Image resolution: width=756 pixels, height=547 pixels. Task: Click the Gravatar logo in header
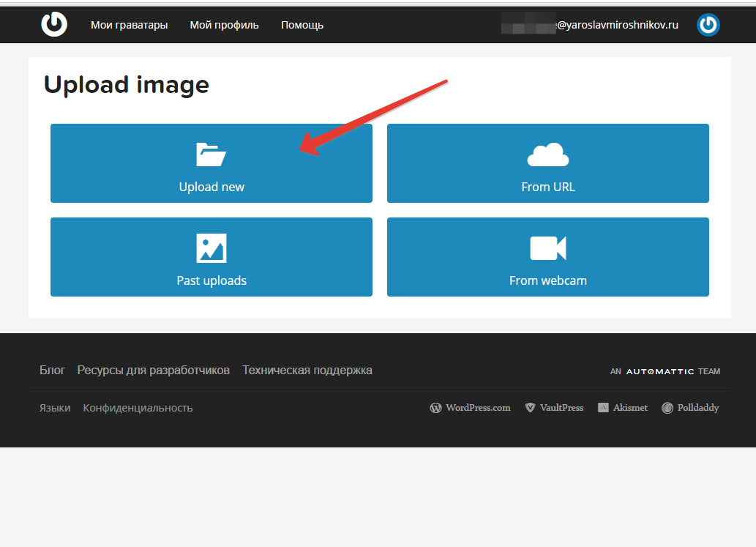coord(54,24)
